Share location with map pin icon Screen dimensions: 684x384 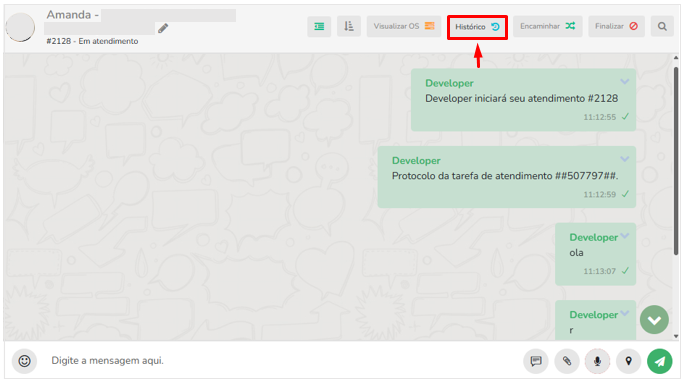(629, 361)
